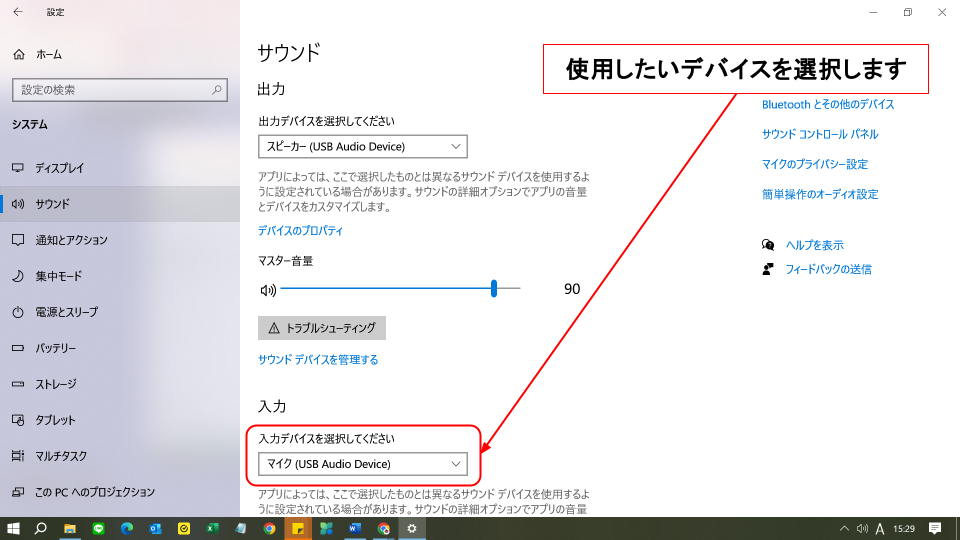
Task: Open Storage (ストレージ) settings page
Action: click(x=56, y=384)
